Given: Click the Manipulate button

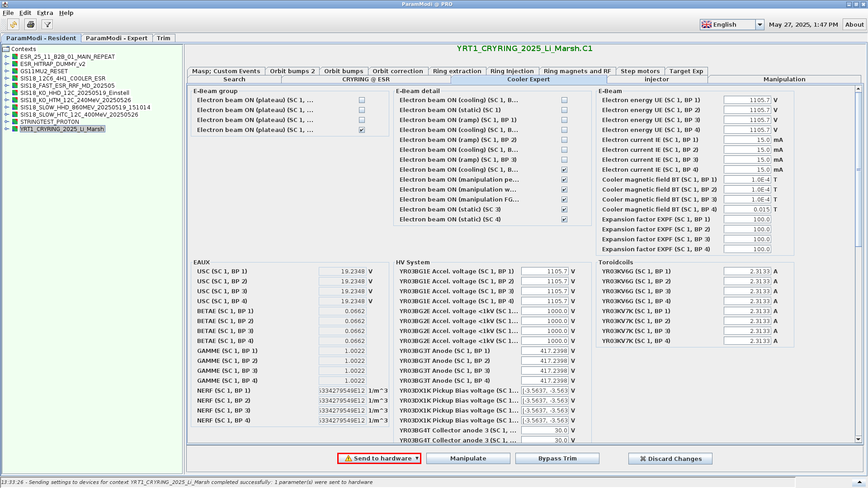Looking at the screenshot, I should coord(468,458).
